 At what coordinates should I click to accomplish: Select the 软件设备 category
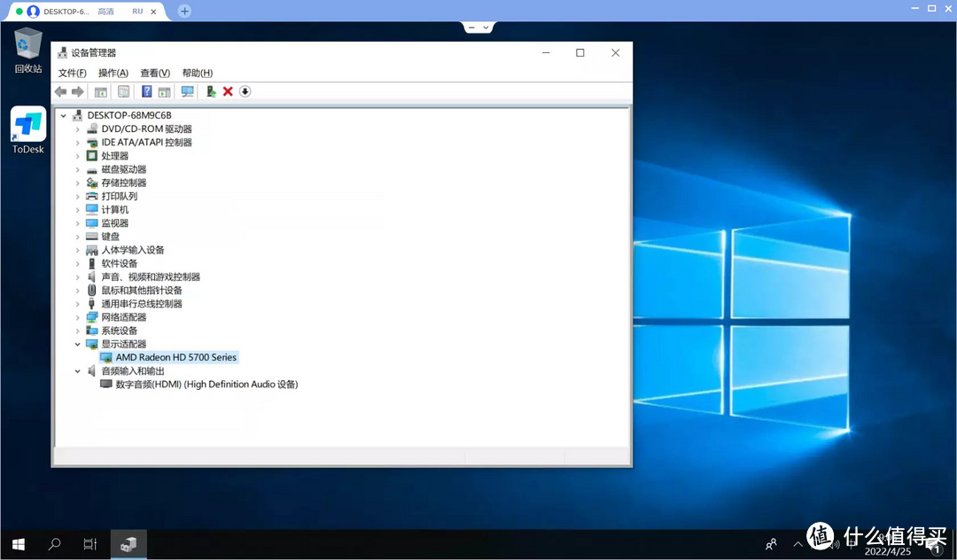click(120, 263)
